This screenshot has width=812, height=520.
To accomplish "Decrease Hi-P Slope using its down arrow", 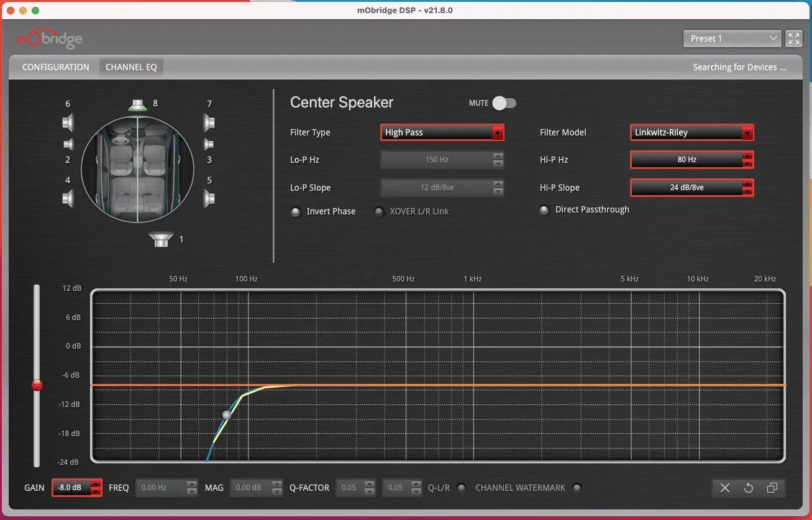I will point(747,191).
